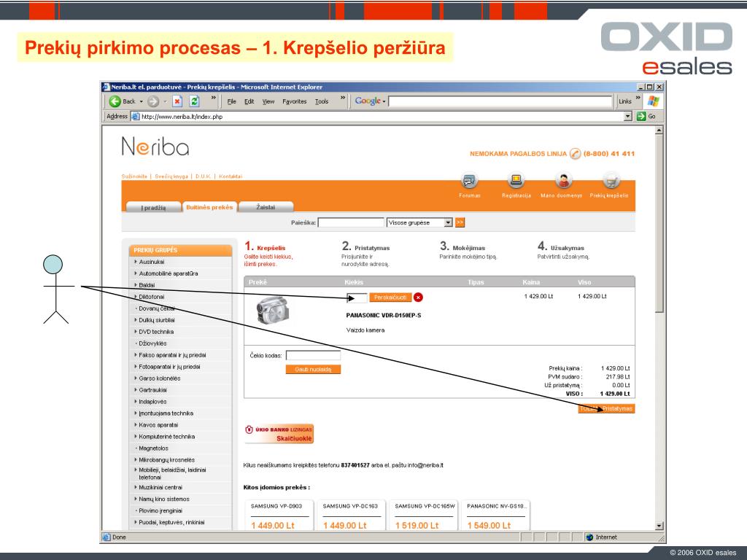Click the PANASONIC VDR-D150EP-S product name
Viewport: 747px width, 560px height.
click(384, 315)
